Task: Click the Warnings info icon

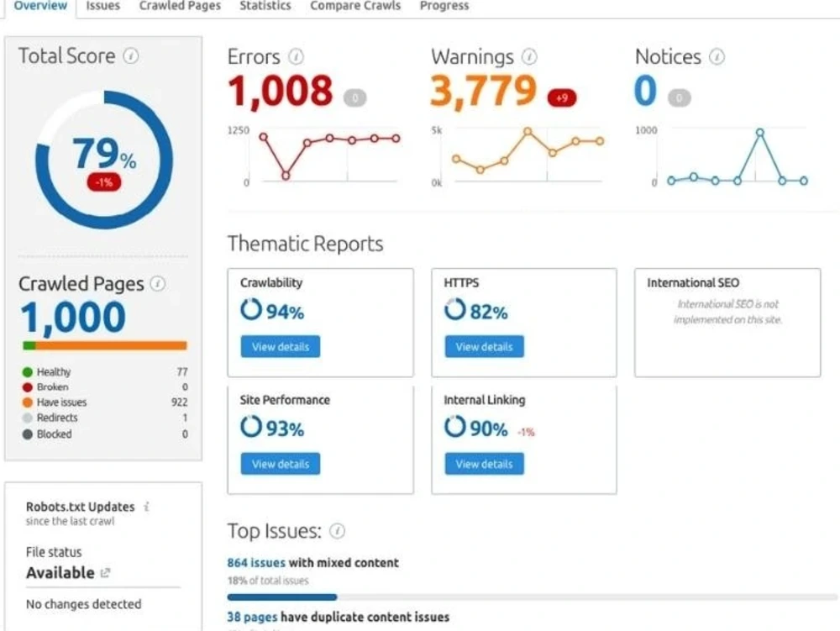Action: [x=529, y=56]
